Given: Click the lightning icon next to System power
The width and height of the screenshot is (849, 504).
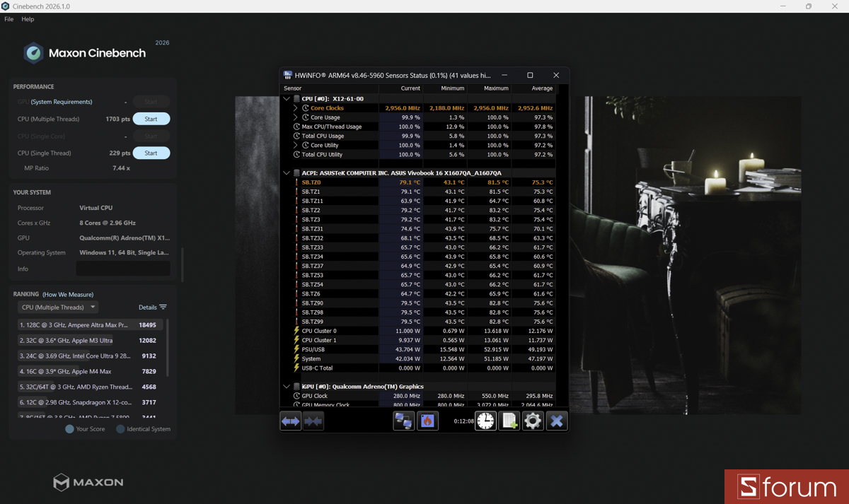Looking at the screenshot, I should [296, 358].
